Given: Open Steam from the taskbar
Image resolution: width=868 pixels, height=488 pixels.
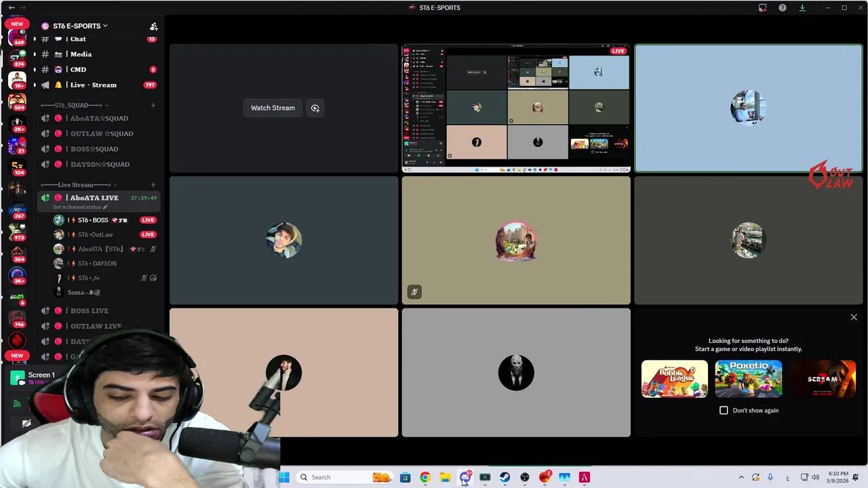Looking at the screenshot, I should coord(505,477).
